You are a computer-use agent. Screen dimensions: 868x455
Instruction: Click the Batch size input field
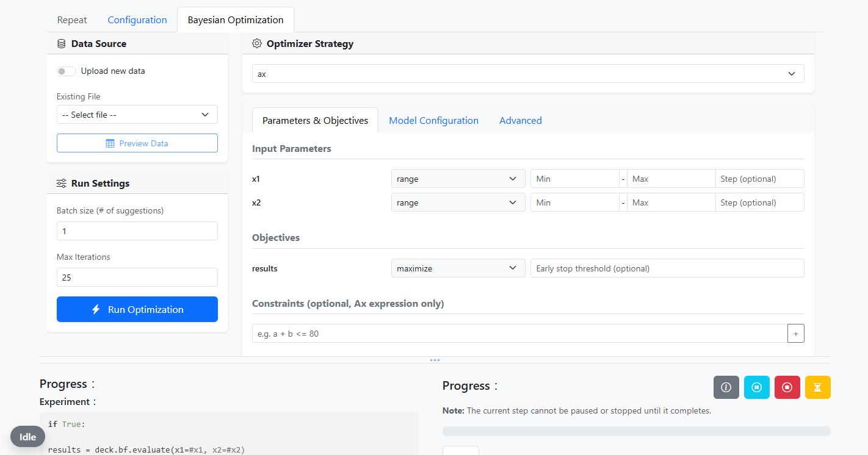point(137,231)
